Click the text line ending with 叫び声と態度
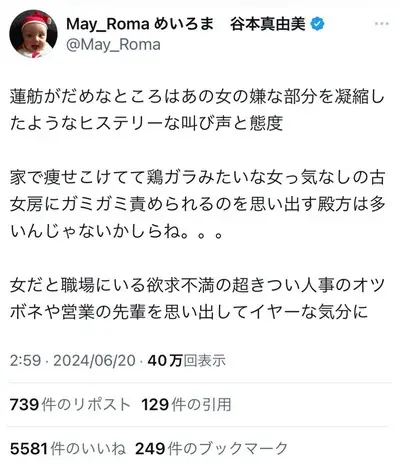The image size is (400, 468). 146,123
